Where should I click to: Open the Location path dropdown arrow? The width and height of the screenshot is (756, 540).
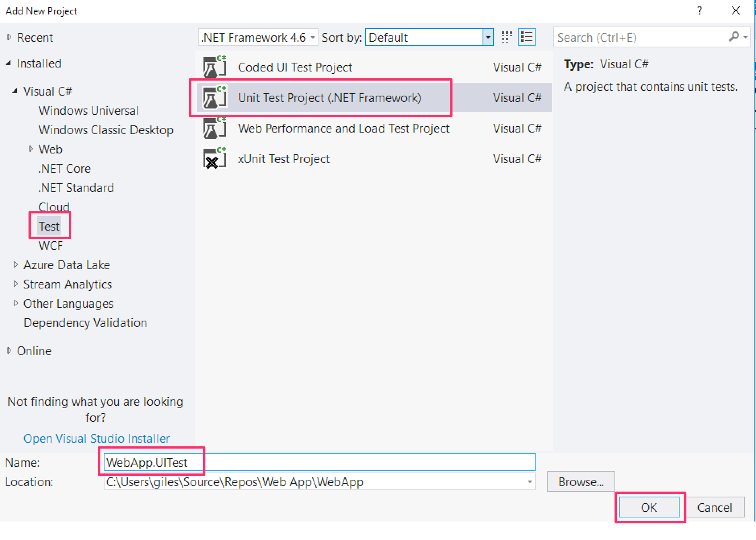(530, 481)
